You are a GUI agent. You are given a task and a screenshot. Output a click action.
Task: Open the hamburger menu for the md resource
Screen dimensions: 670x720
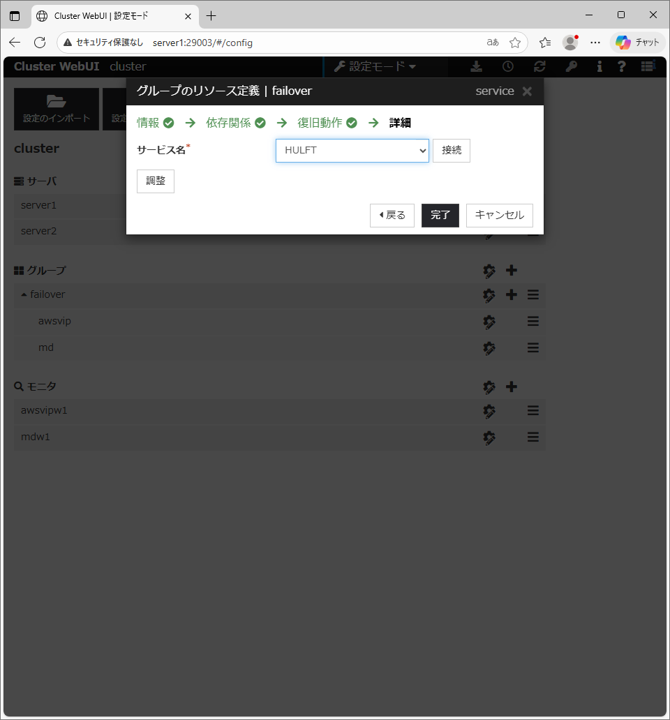(533, 348)
